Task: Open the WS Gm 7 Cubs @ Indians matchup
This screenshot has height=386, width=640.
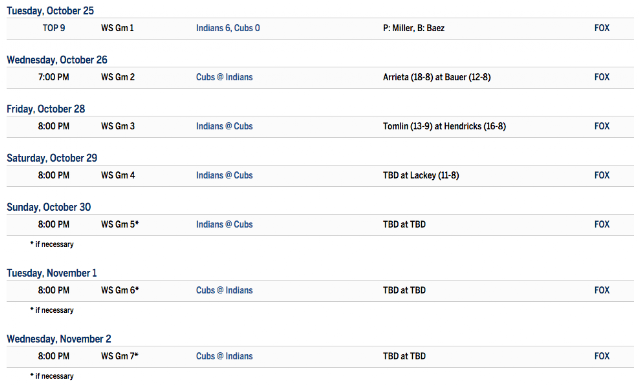Action: pos(224,356)
